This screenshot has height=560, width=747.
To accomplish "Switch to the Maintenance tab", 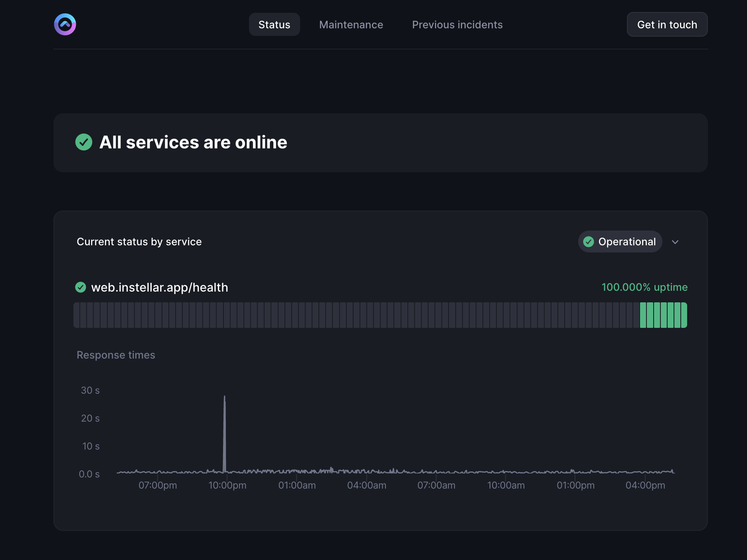I will 351,24.
